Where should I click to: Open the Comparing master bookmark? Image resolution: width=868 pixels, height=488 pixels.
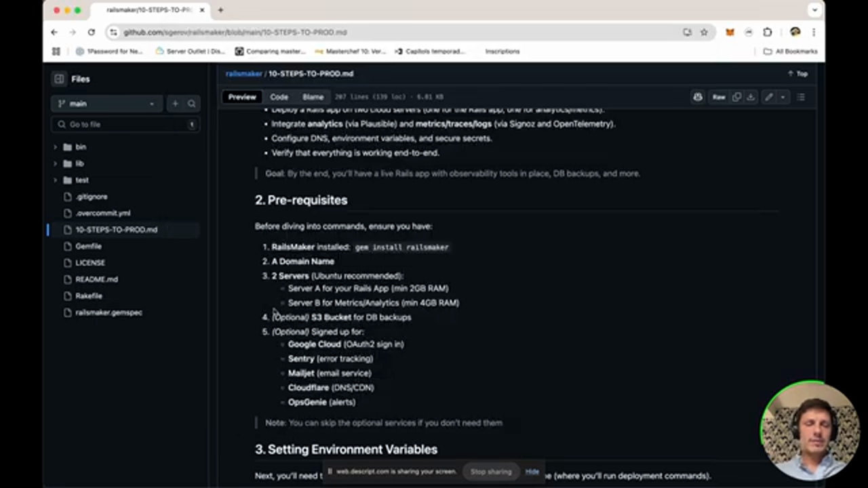270,52
